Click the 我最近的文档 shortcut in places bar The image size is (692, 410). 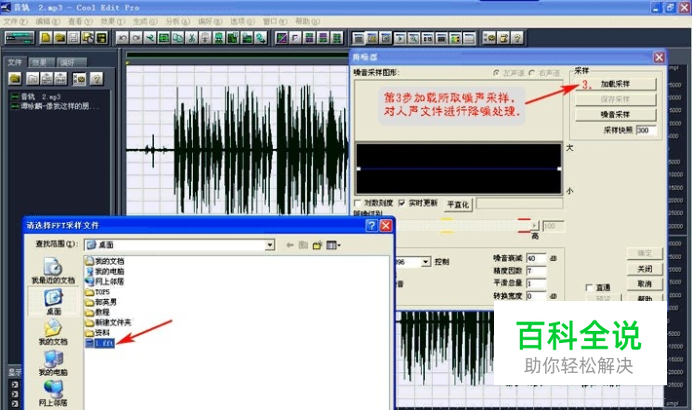(x=53, y=271)
